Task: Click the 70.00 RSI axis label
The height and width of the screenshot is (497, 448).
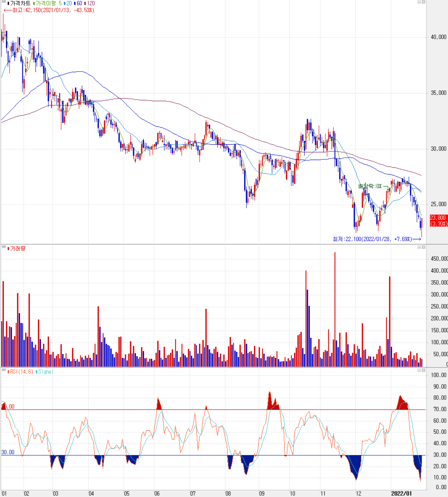Action: coord(440,409)
